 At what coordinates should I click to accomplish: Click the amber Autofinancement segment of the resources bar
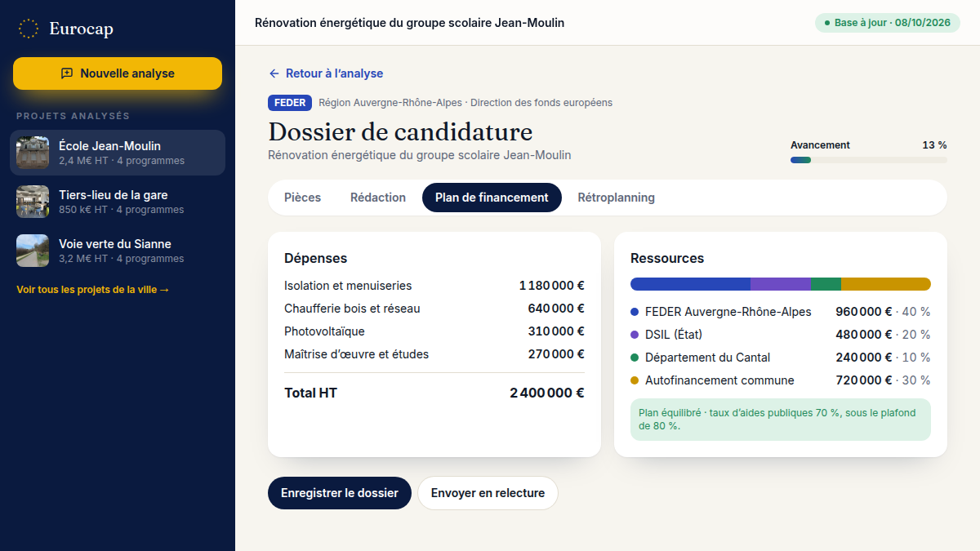(886, 284)
